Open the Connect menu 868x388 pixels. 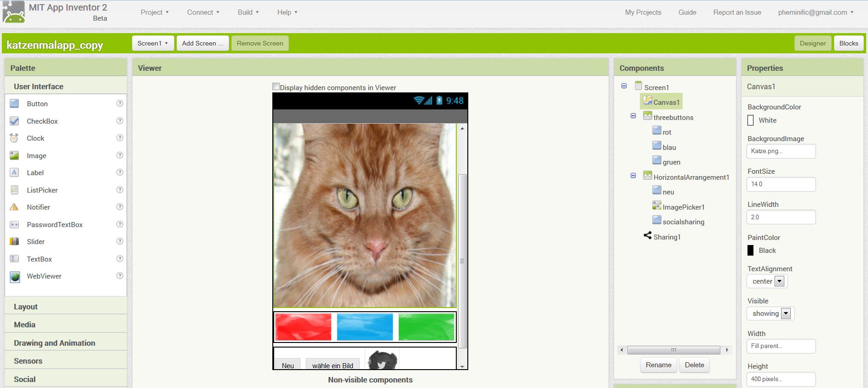click(203, 12)
